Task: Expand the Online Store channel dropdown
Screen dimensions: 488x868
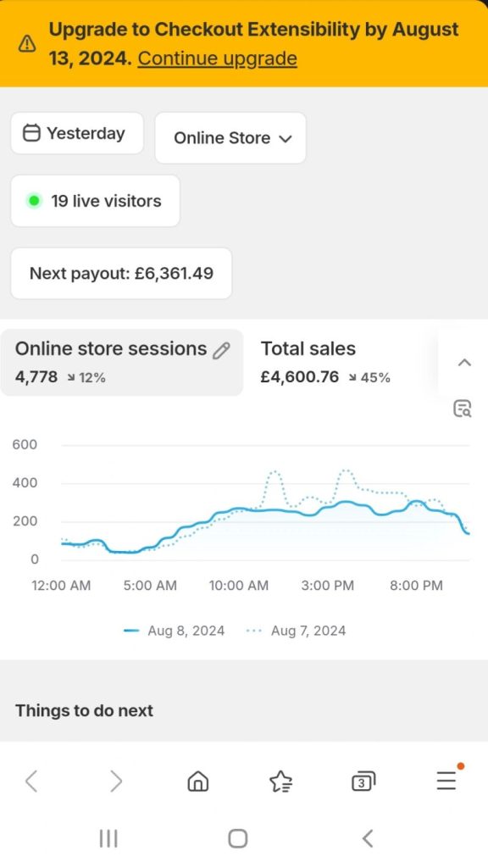Action: click(x=230, y=138)
